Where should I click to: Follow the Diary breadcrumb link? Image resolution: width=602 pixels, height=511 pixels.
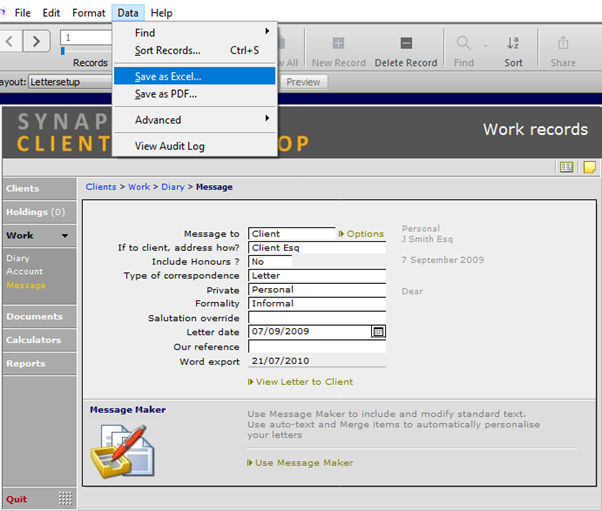click(x=173, y=187)
